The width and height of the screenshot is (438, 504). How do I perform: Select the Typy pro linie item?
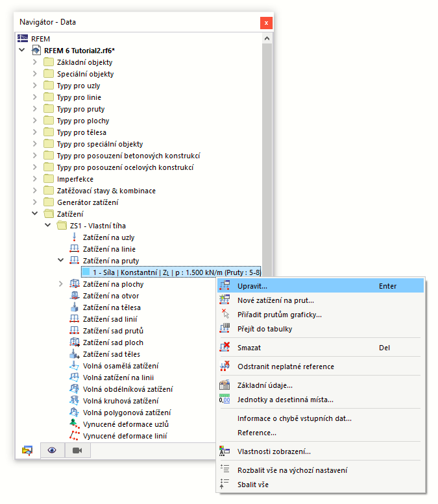(79, 97)
